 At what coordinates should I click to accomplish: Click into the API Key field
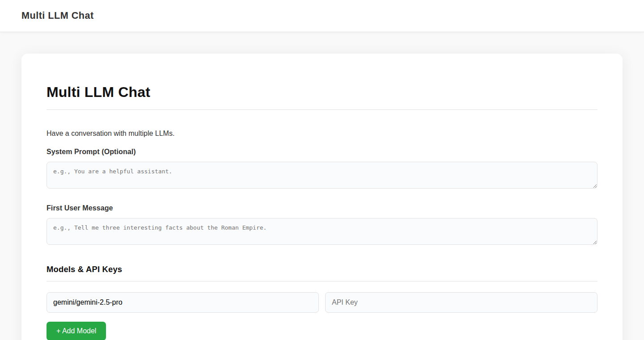461,302
